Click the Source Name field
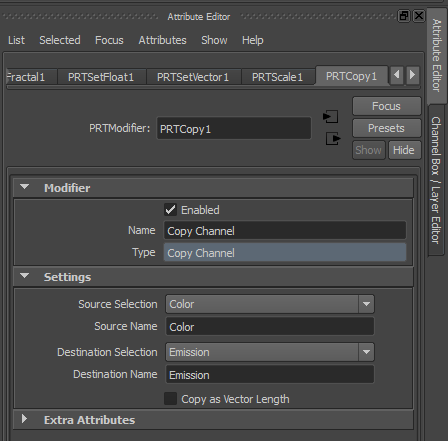Screen dimensions: 448x441 (x=270, y=326)
